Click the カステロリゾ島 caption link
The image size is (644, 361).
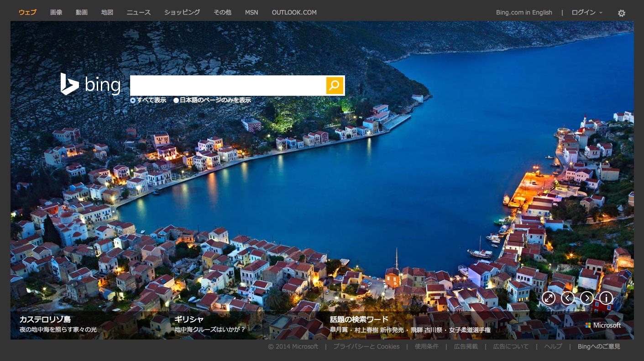point(45,319)
